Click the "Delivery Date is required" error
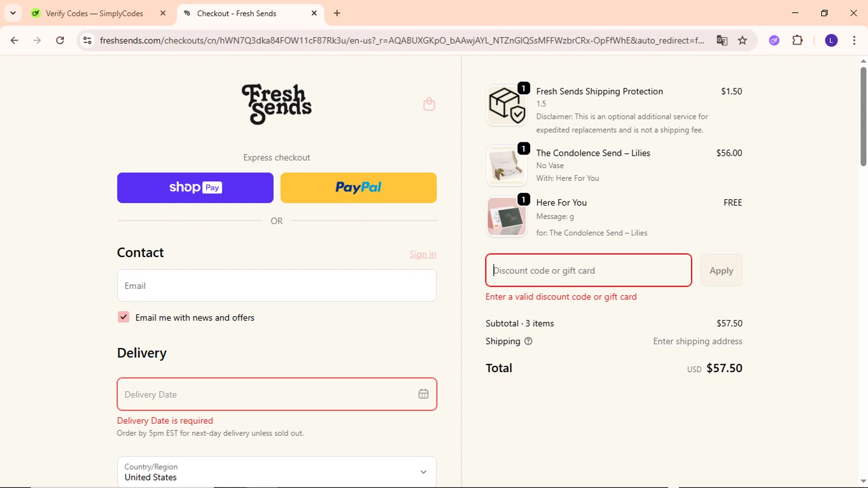Image resolution: width=868 pixels, height=488 pixels. coord(165,421)
